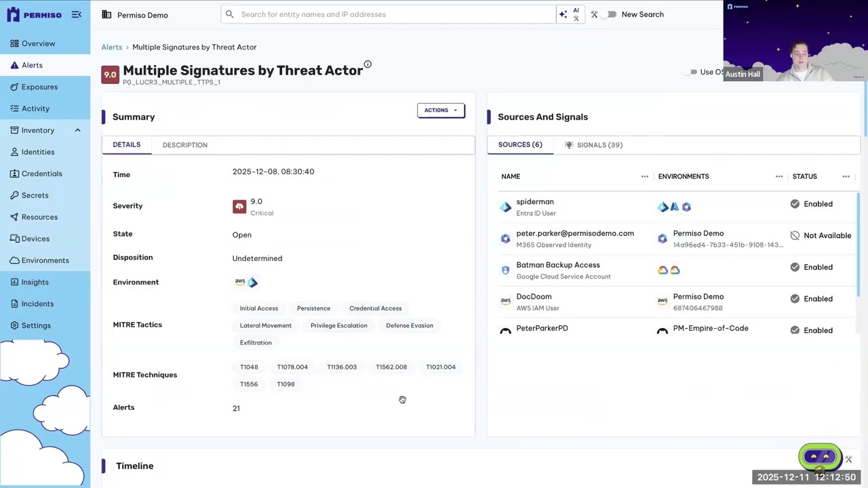The width and height of the screenshot is (868, 488).
Task: Collapse the sidebar with the menu icon
Action: click(77, 14)
